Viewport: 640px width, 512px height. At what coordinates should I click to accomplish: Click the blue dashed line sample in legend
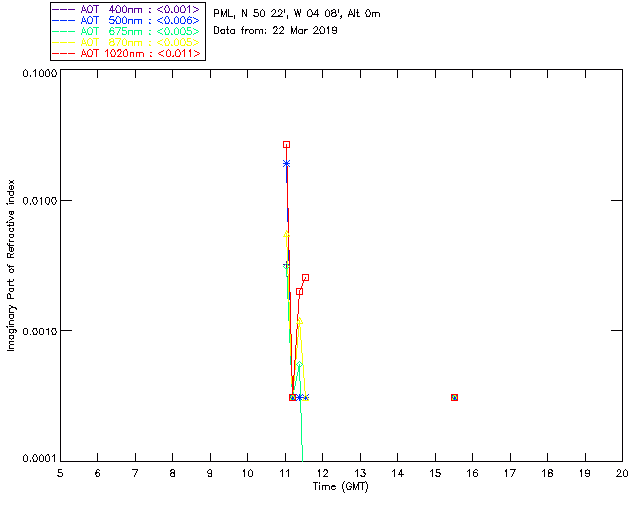pos(64,20)
